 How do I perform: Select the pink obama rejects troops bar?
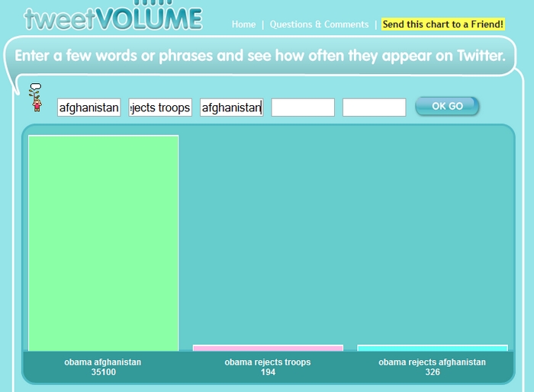268,348
